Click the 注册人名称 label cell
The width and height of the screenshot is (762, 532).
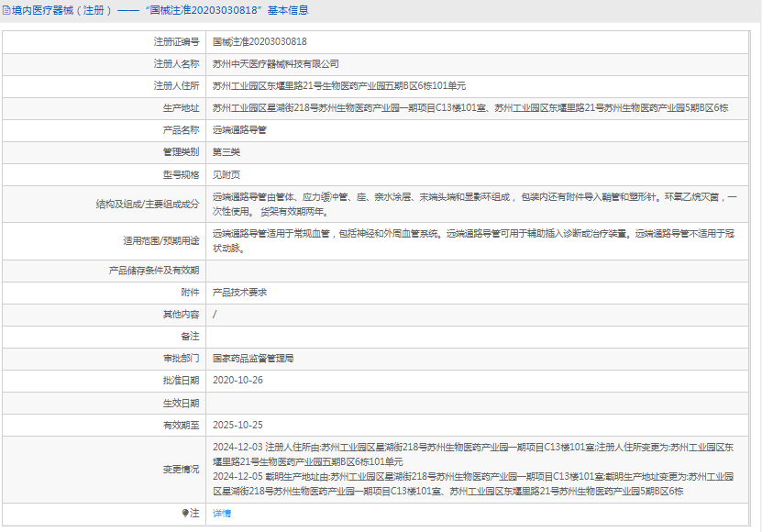pos(104,63)
